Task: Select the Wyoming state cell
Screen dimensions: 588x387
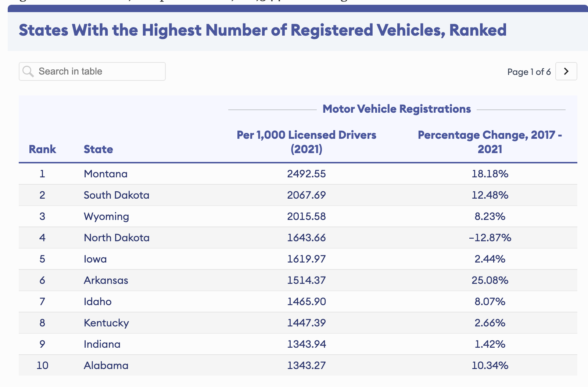Action: 106,216
